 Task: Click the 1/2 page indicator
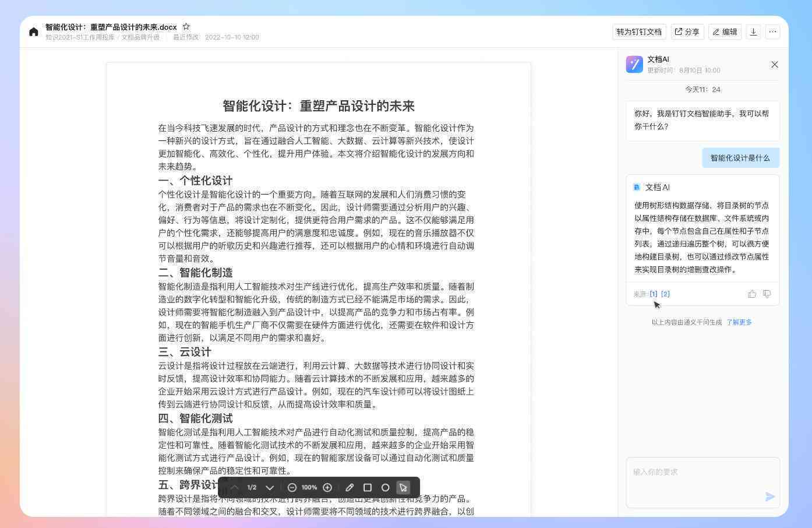(252, 488)
